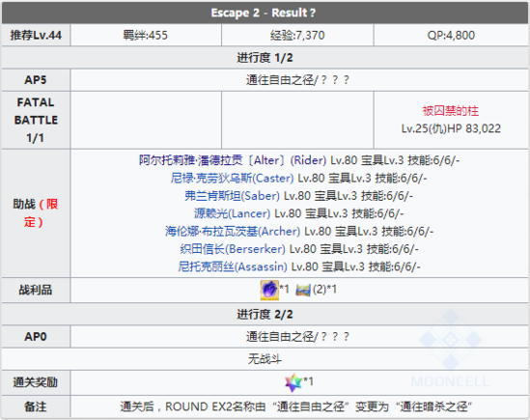Click the landscape card drop icon

(303, 291)
